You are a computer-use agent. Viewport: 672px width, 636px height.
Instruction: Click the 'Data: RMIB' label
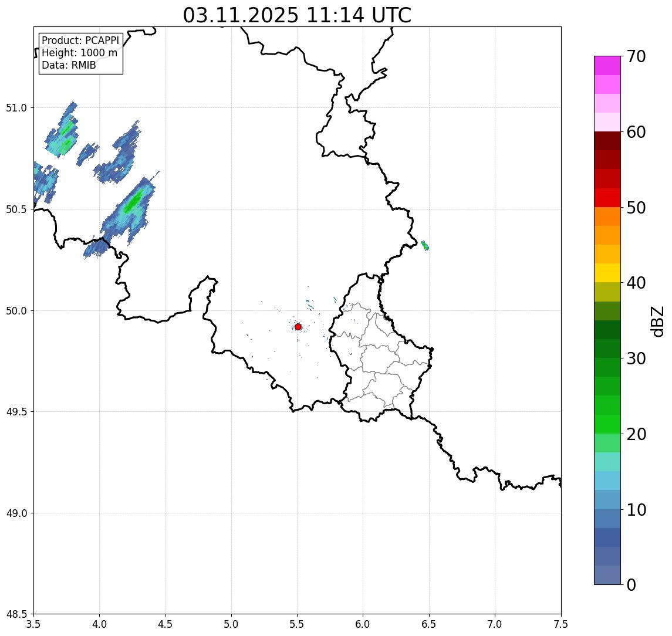click(x=69, y=65)
